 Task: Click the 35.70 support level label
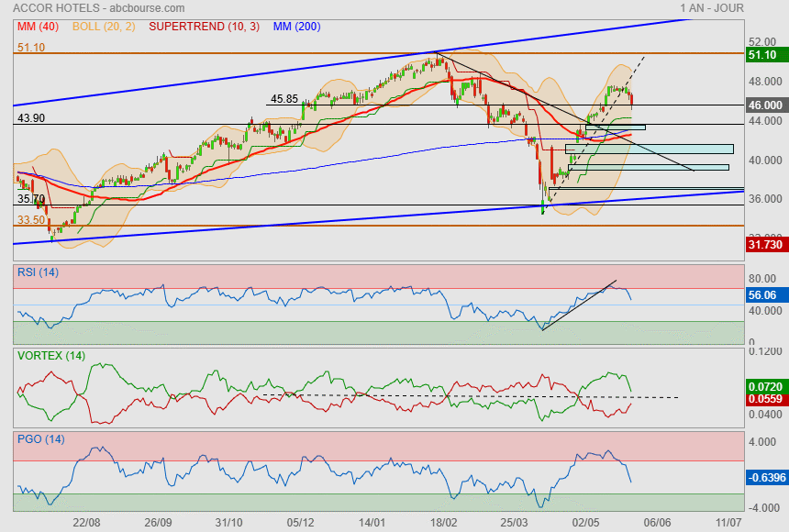click(31, 199)
